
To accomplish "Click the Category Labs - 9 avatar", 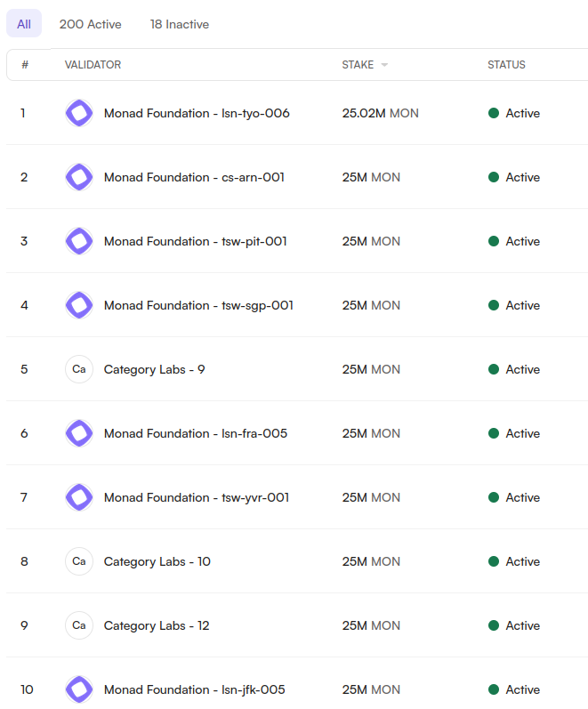I will coord(79,369).
